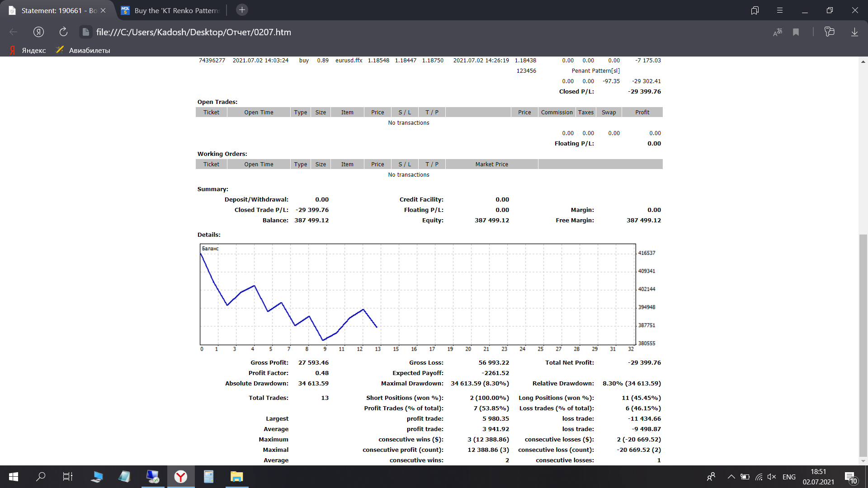The image size is (868, 488).
Task: Click the back navigation arrow
Action: (14, 32)
